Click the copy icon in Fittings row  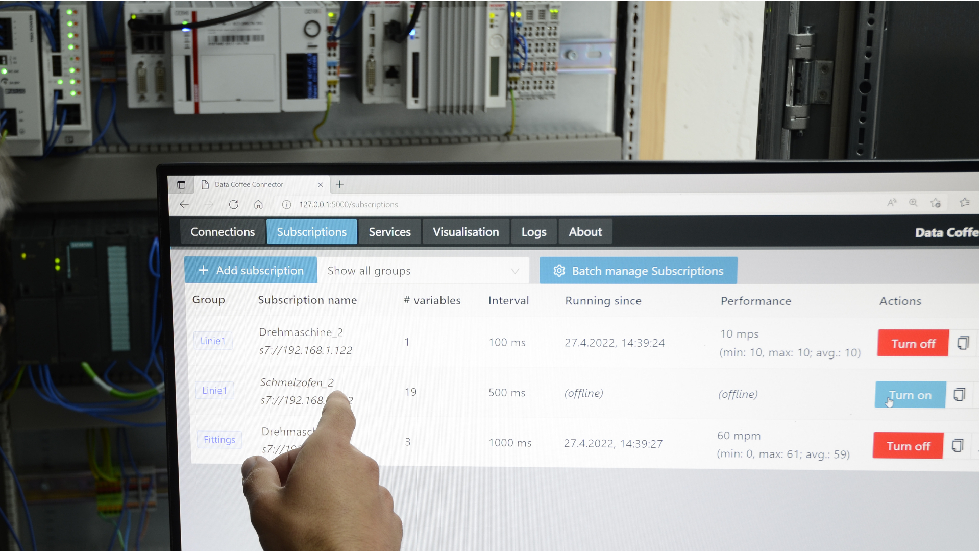point(957,446)
